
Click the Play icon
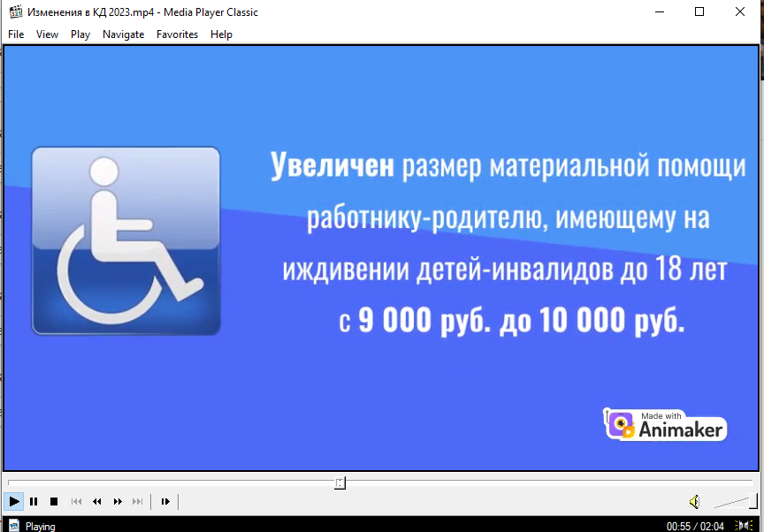point(14,501)
